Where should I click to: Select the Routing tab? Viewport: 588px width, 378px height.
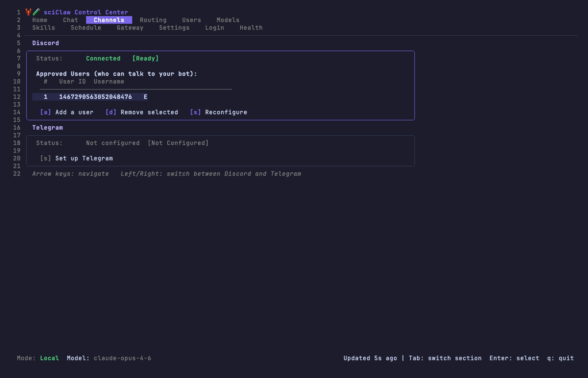tap(153, 20)
